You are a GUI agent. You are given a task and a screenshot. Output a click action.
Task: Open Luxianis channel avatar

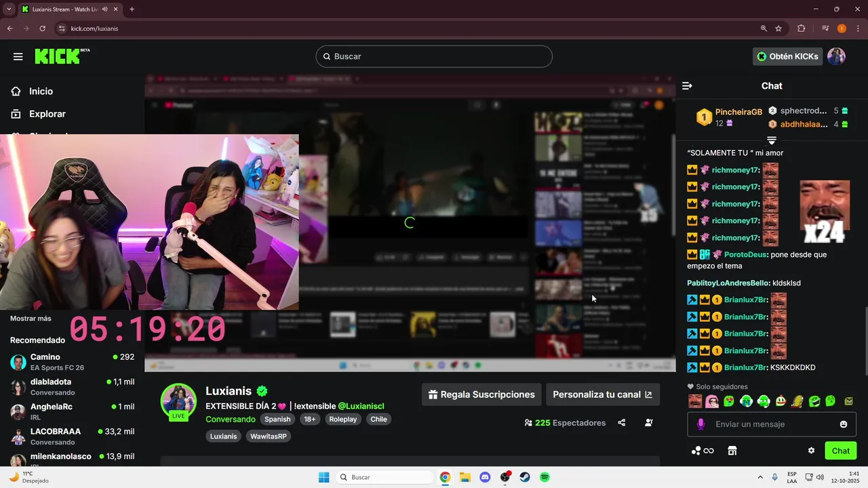pos(178,402)
